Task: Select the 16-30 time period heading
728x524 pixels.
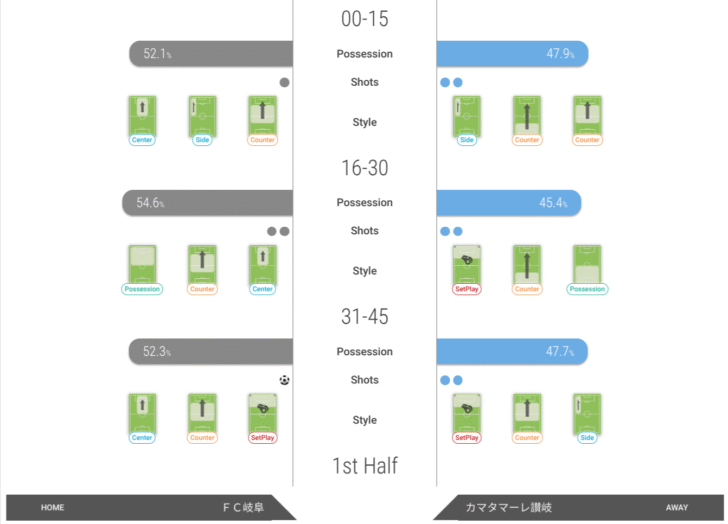Action: tap(364, 168)
